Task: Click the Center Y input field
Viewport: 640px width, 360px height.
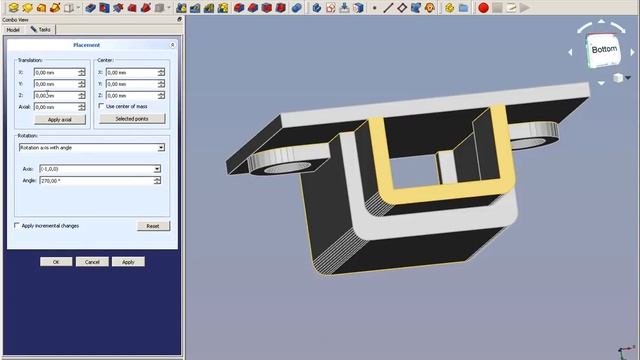Action: click(132, 84)
